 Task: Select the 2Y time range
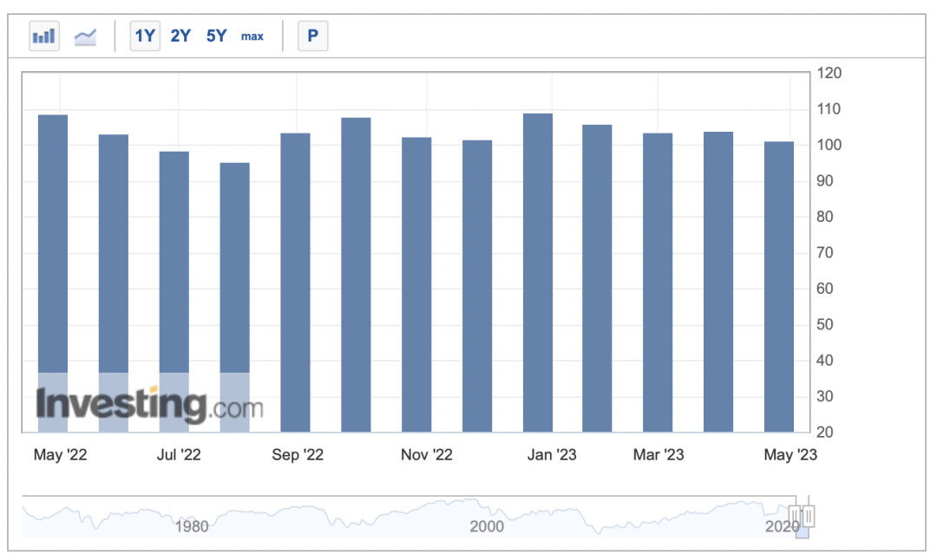click(x=180, y=36)
